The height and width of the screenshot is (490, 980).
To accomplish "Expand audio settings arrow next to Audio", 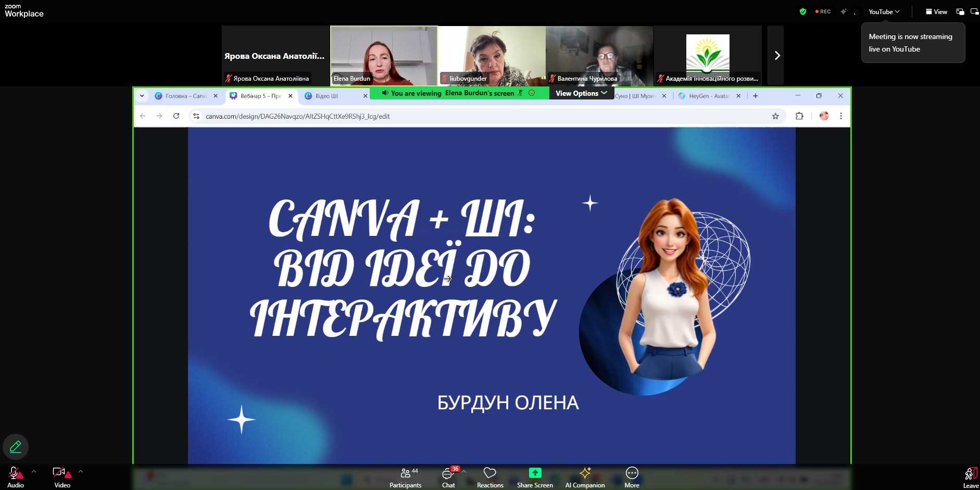I will click(x=34, y=472).
